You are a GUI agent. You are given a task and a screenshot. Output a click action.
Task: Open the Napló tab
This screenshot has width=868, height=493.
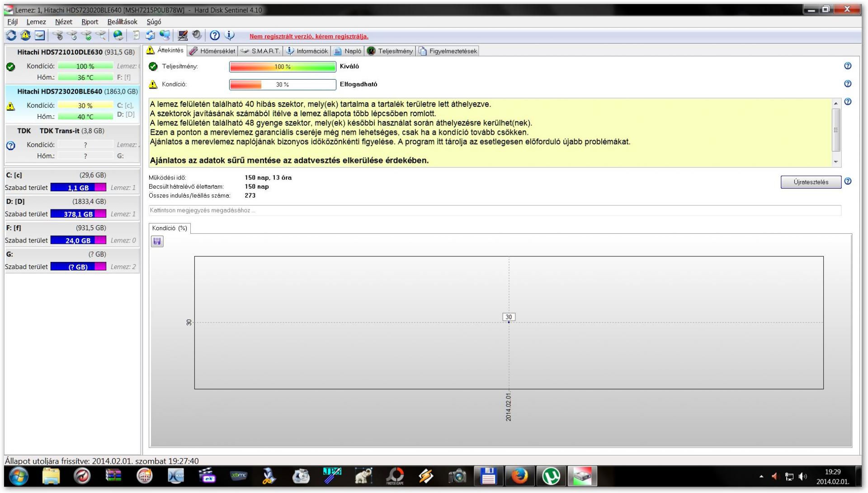coord(348,51)
